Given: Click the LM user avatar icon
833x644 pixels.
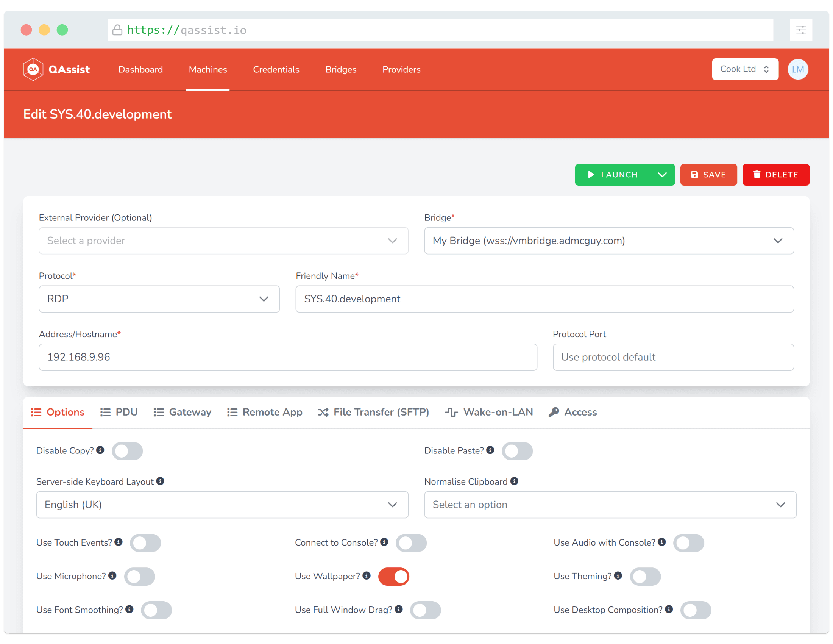Looking at the screenshot, I should point(797,69).
